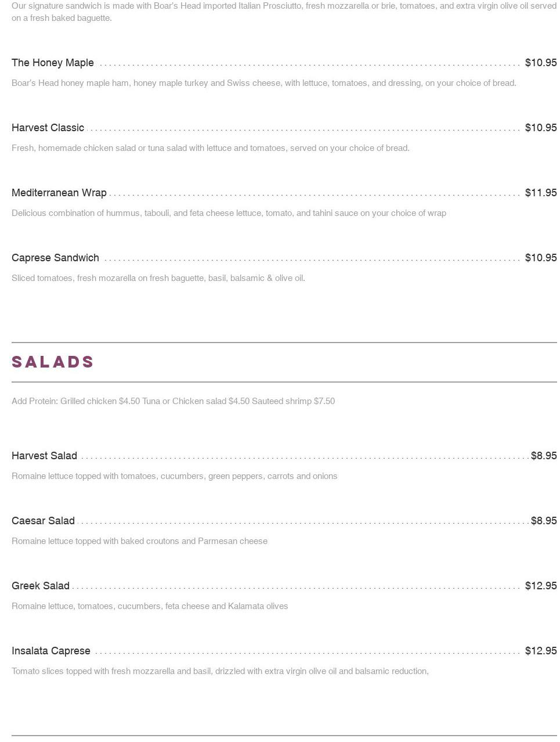
Task: Select the Harvest Salad item name
Action: coord(44,456)
